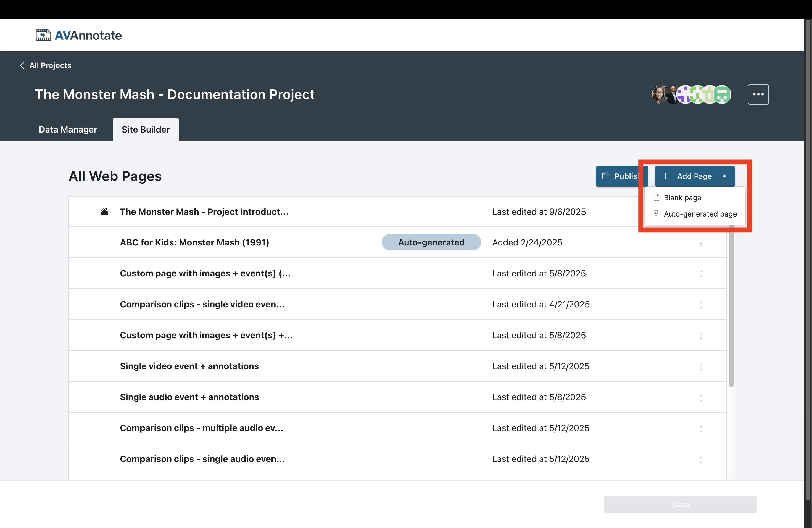Screen dimensions: 812x528
Task: Open kebab menu for ABC for Kids row
Action: pyautogui.click(x=701, y=243)
